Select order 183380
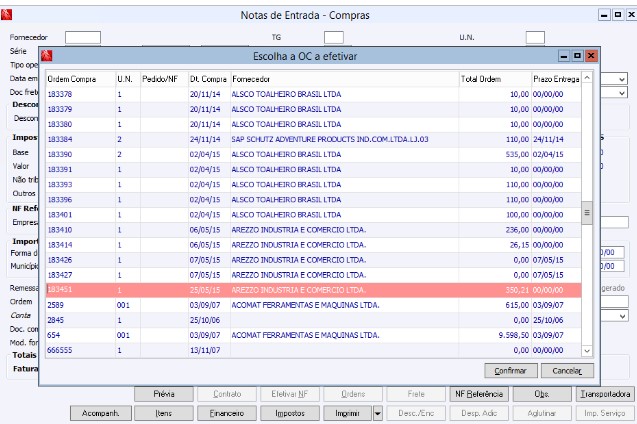This screenshot has width=637, height=424. pyautogui.click(x=313, y=124)
